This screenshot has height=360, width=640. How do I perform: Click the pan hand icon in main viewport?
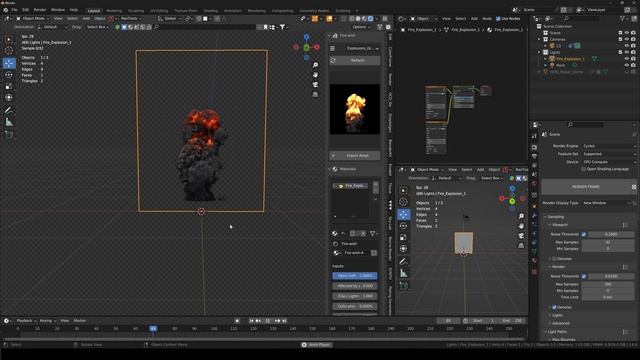(315, 75)
